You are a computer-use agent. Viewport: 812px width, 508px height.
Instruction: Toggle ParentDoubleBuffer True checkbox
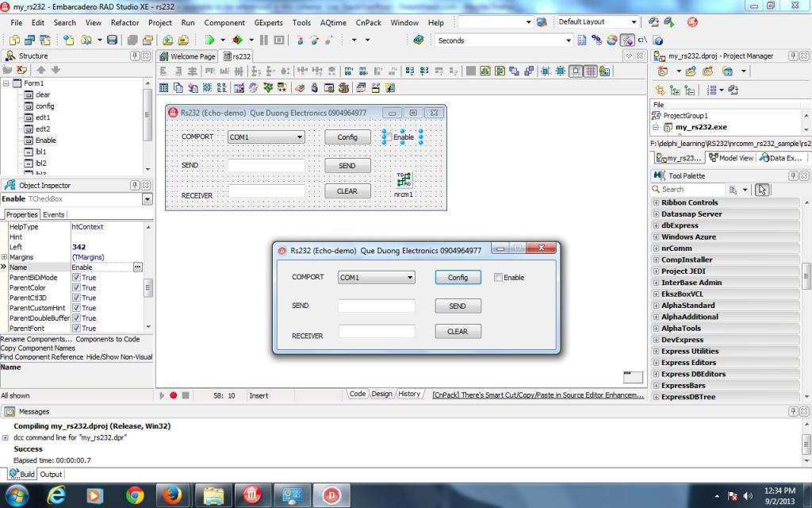tap(76, 317)
